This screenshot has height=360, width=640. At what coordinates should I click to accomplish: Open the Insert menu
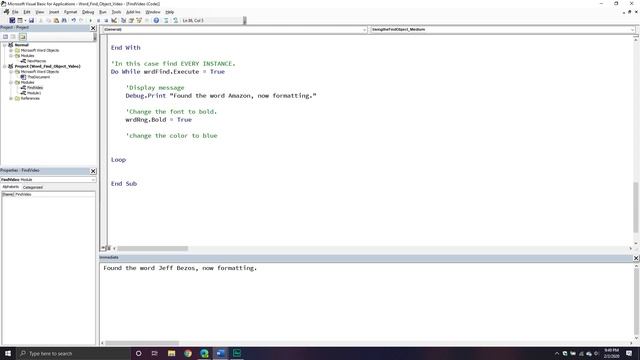click(54, 12)
